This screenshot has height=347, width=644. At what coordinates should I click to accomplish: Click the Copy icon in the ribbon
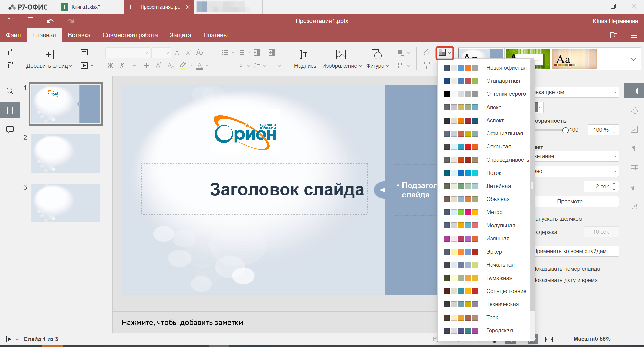pos(10,52)
